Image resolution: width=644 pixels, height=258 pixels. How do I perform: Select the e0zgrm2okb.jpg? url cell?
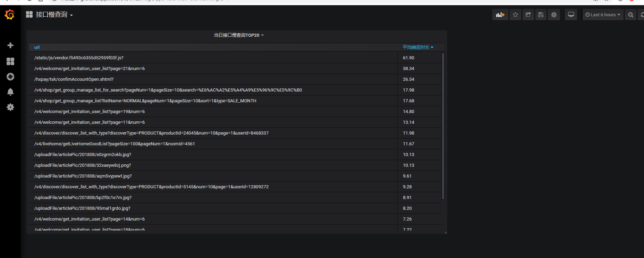[x=213, y=154]
